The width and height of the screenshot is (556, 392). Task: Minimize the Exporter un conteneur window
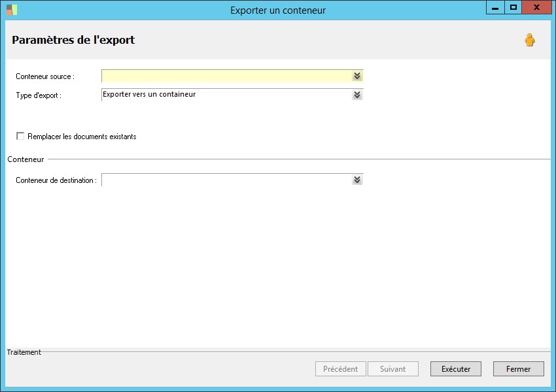point(495,8)
